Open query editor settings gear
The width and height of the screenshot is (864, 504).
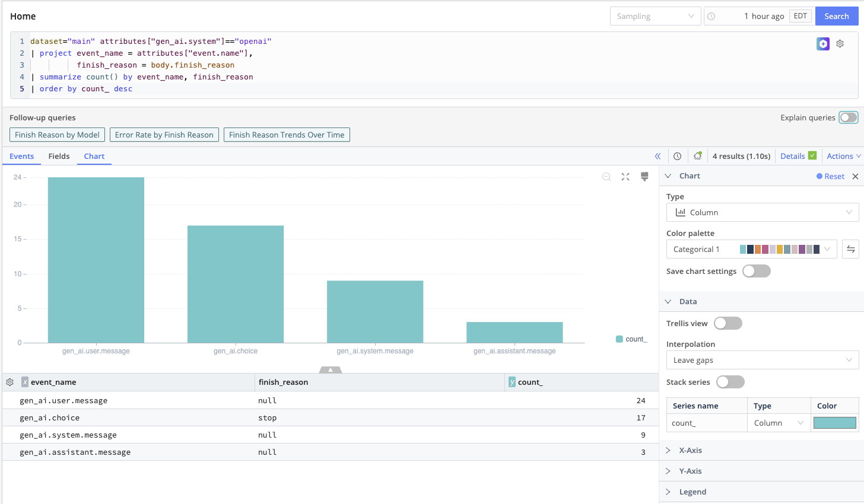(840, 44)
